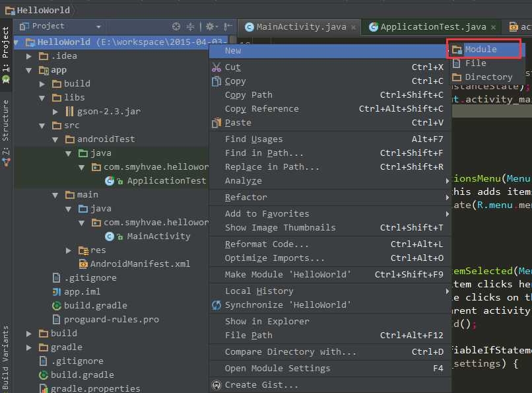Expand the .idea folder
532x393 pixels.
[x=29, y=56]
